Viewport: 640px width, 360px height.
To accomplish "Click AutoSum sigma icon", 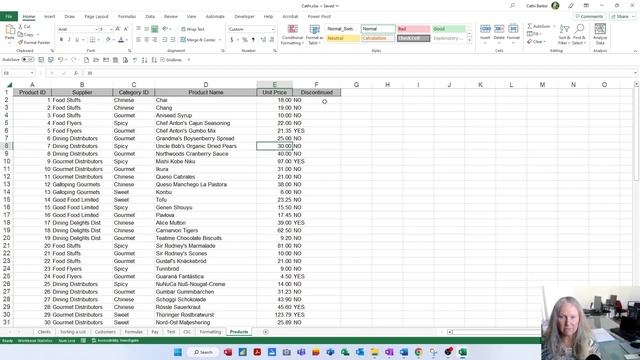I will [530, 26].
